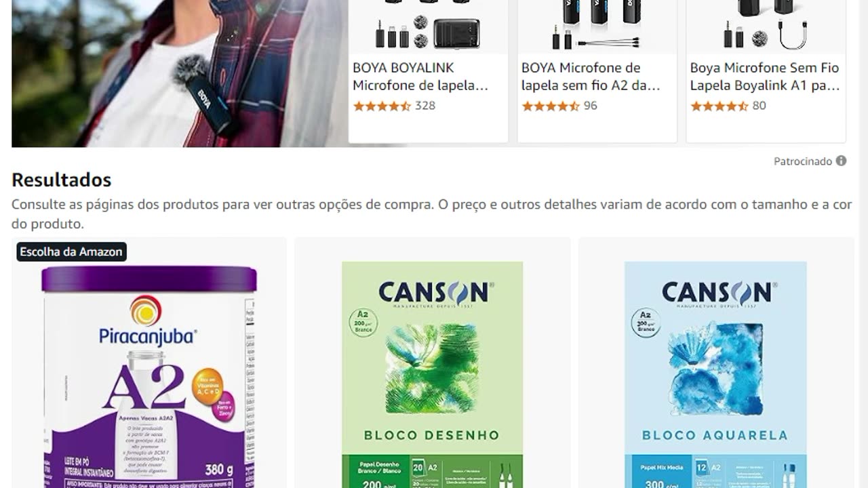Click BOYA A2 microphone kit image

597,26
